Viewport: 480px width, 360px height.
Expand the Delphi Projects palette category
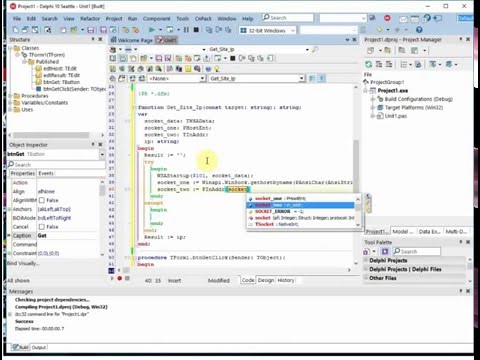(x=366, y=260)
